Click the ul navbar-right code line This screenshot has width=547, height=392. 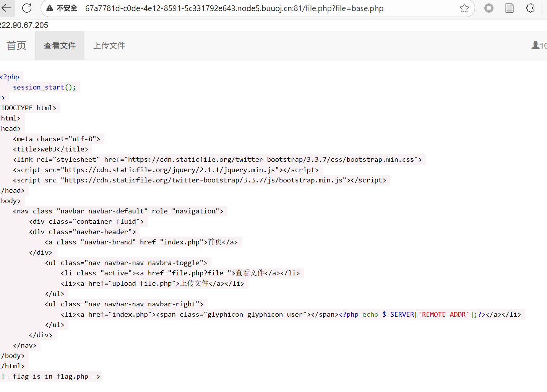pyautogui.click(x=124, y=304)
